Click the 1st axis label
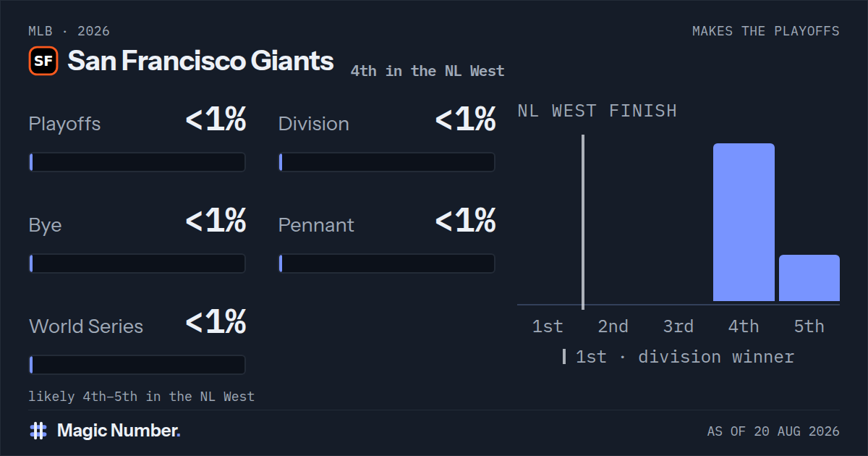The width and height of the screenshot is (868, 456). (548, 326)
